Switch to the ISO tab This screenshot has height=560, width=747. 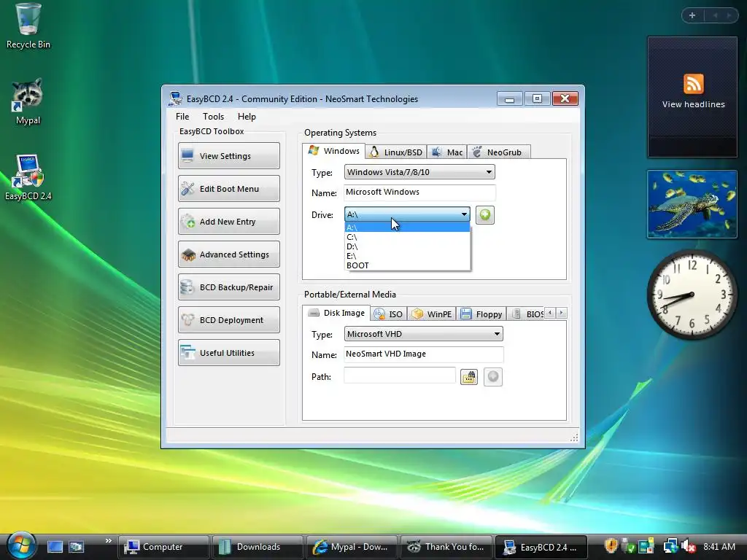pyautogui.click(x=389, y=314)
